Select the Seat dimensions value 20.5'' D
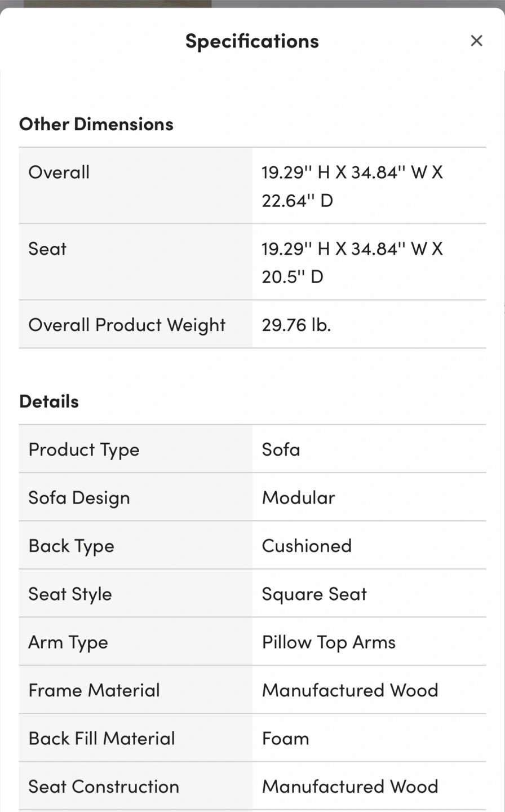 [292, 277]
